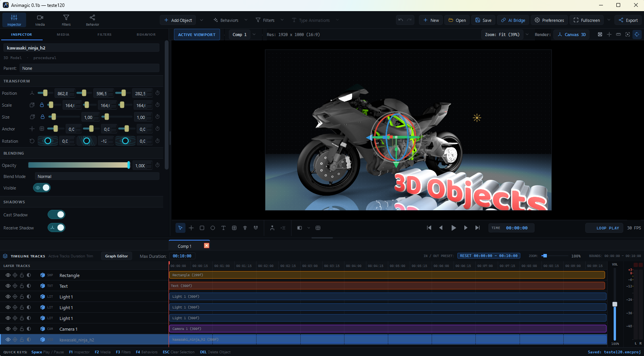Open the Behavior panel icon
Viewport: 644px width, 356px height.
(x=92, y=20)
